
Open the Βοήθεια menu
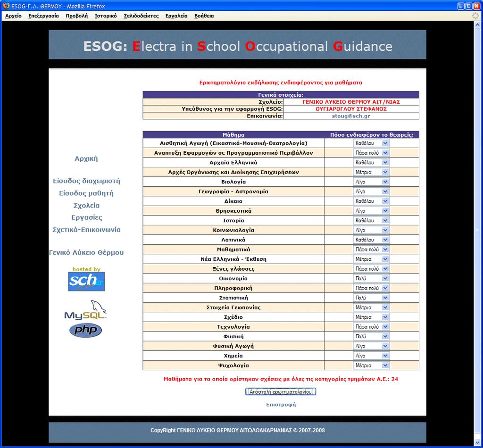(204, 16)
